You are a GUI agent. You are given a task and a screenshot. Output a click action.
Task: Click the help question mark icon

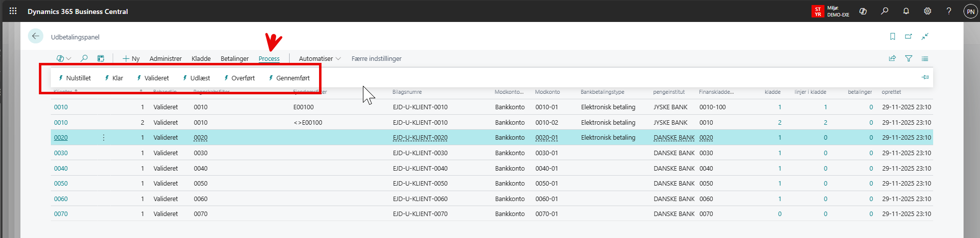[949, 11]
